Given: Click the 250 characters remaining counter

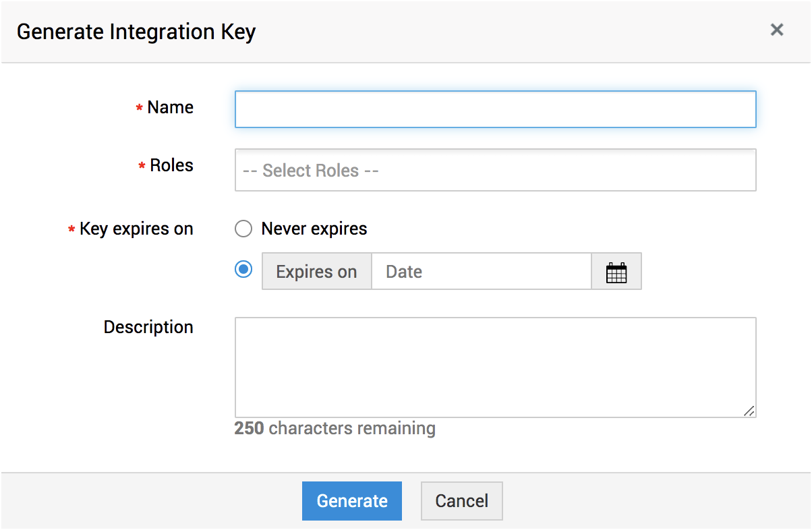Looking at the screenshot, I should coord(335,428).
